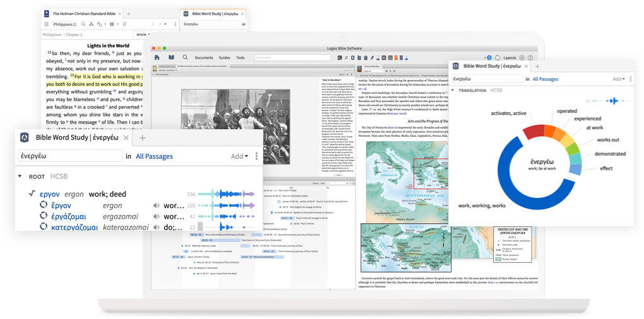This screenshot has width=644, height=319.
Task: Click the occurrence count 334 for εργον
Action: (191, 194)
